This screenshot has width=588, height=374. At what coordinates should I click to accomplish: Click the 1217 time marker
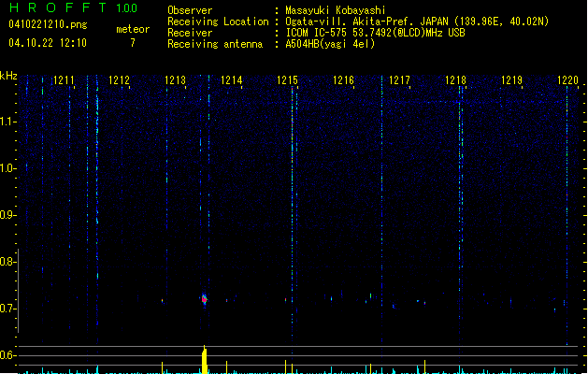coord(399,80)
